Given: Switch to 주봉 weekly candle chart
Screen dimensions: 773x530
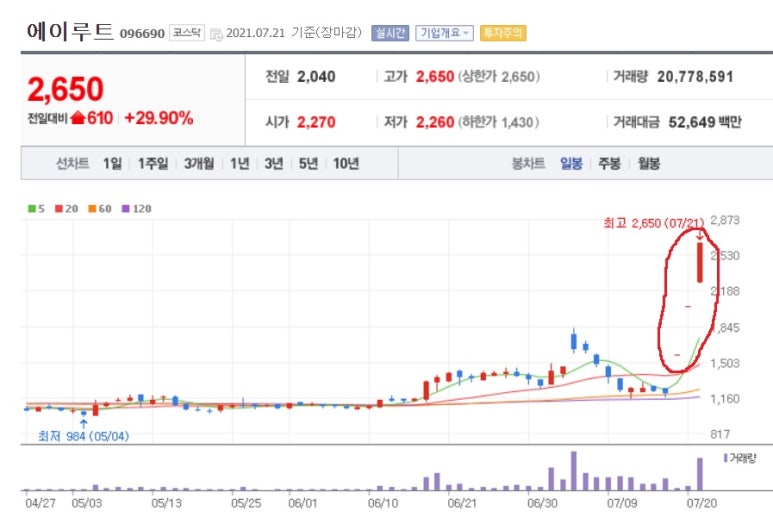Looking at the screenshot, I should pos(609,163).
